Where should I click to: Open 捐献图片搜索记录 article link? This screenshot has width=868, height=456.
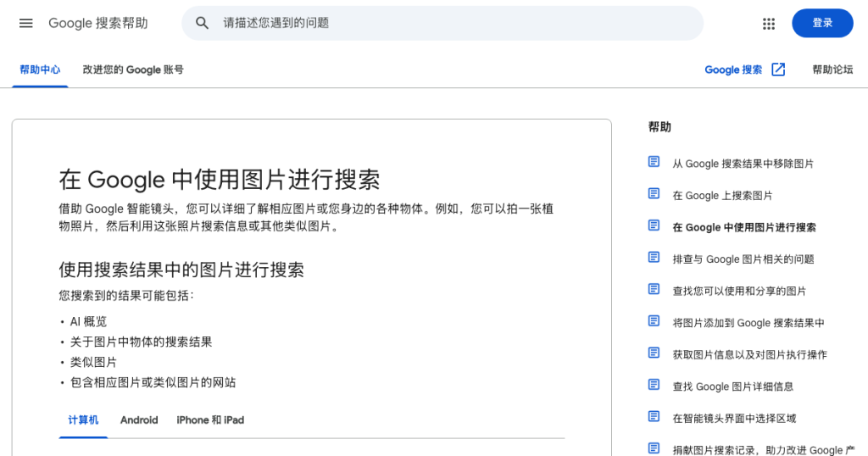[764, 450]
